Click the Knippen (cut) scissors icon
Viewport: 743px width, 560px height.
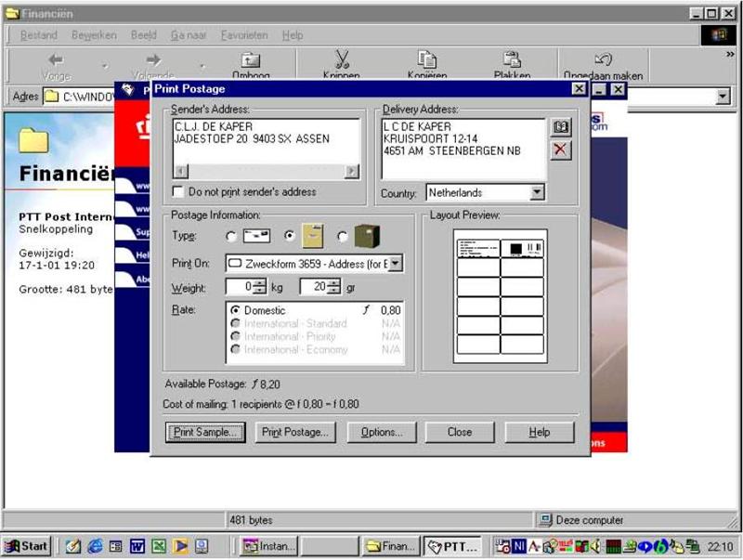[341, 60]
